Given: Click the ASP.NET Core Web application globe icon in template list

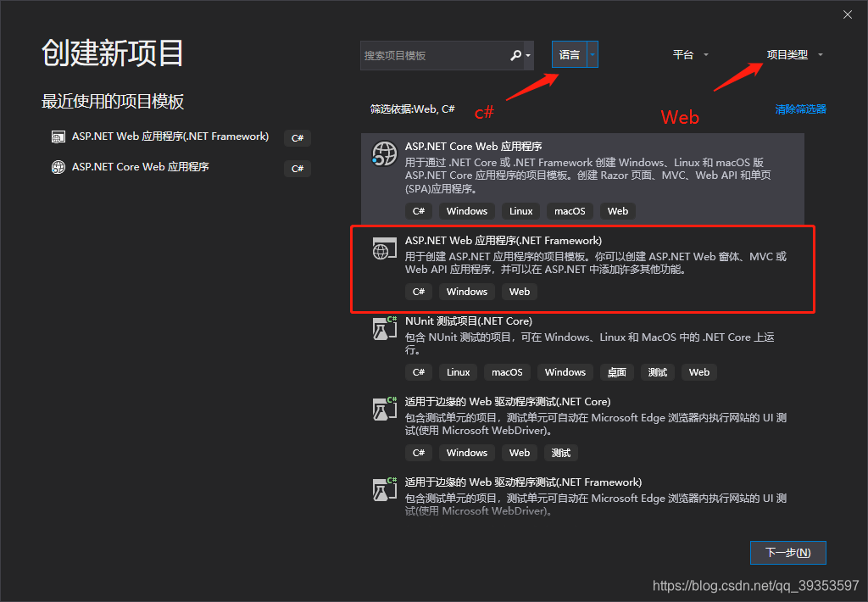Looking at the screenshot, I should click(x=384, y=153).
